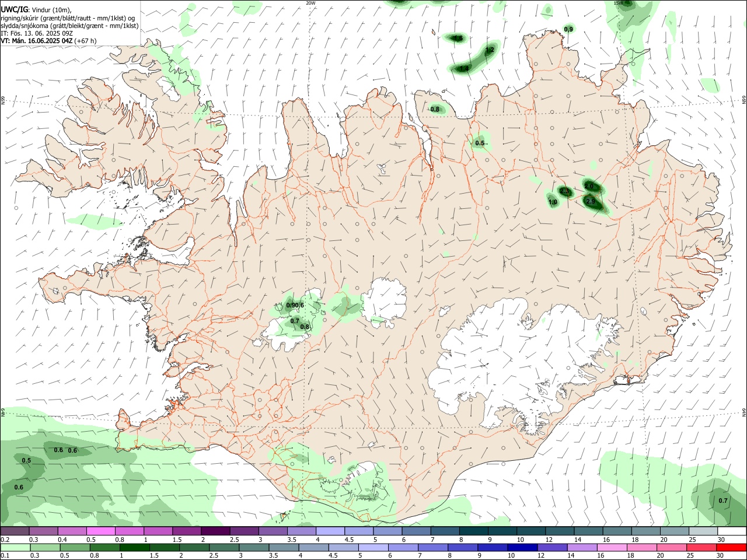
Task: Click the '(+67 h)' forecast offset text
Action: (x=86, y=41)
